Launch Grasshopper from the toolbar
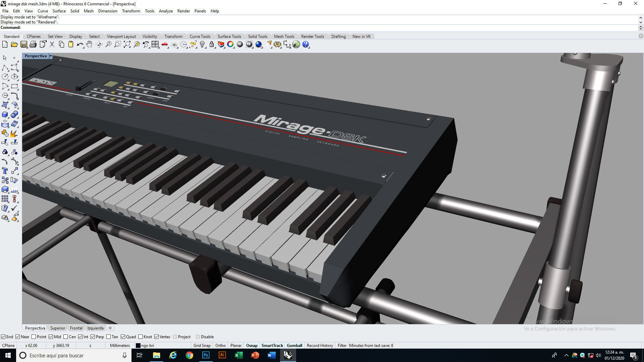The image size is (644, 362). point(296,45)
